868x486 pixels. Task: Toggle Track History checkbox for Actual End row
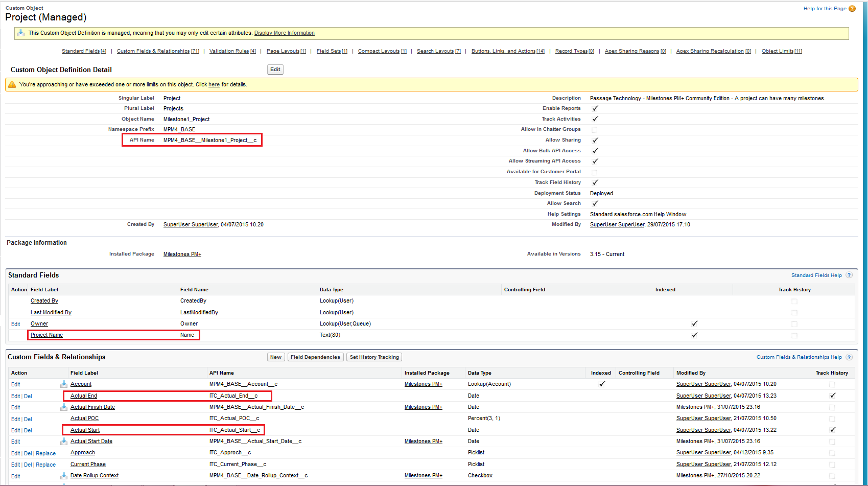click(832, 396)
